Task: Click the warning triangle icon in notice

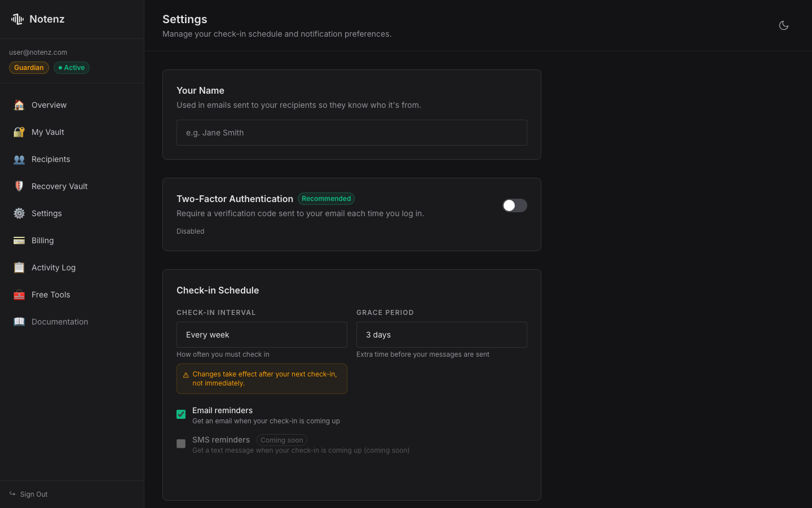Action: coord(186,375)
